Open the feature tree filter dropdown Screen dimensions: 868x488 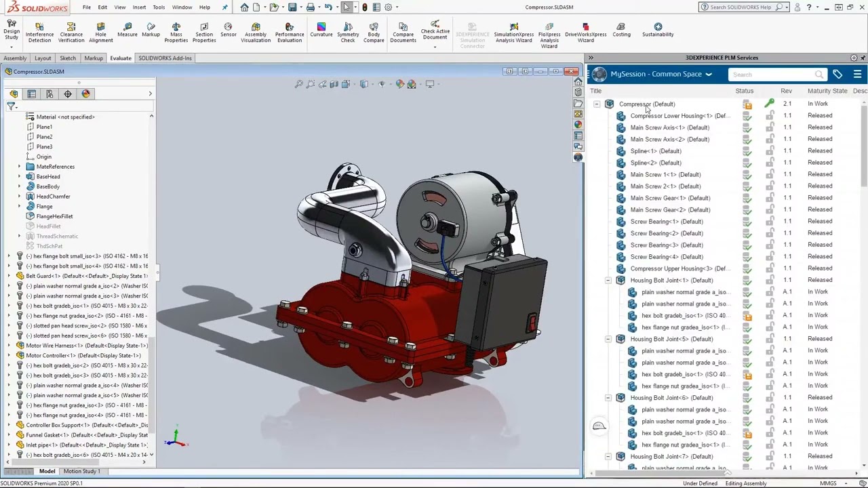(12, 106)
